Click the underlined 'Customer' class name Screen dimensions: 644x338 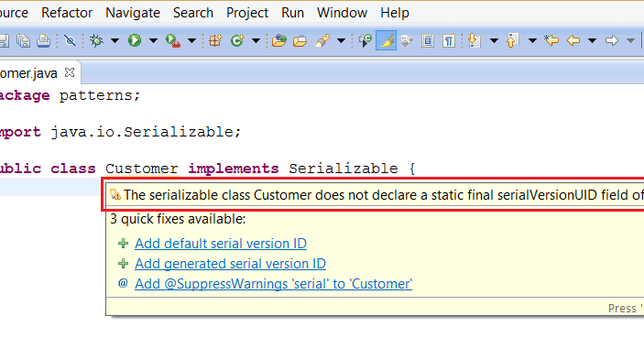coord(142,169)
